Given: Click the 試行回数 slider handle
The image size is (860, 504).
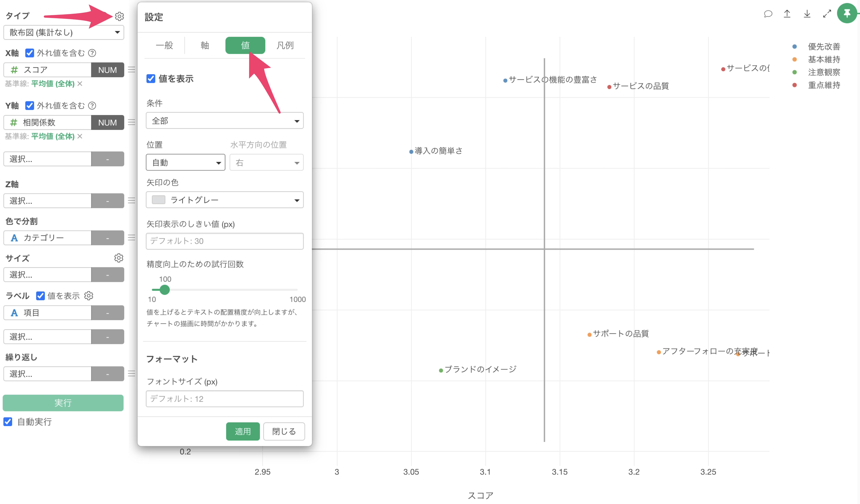Looking at the screenshot, I should coord(165,290).
